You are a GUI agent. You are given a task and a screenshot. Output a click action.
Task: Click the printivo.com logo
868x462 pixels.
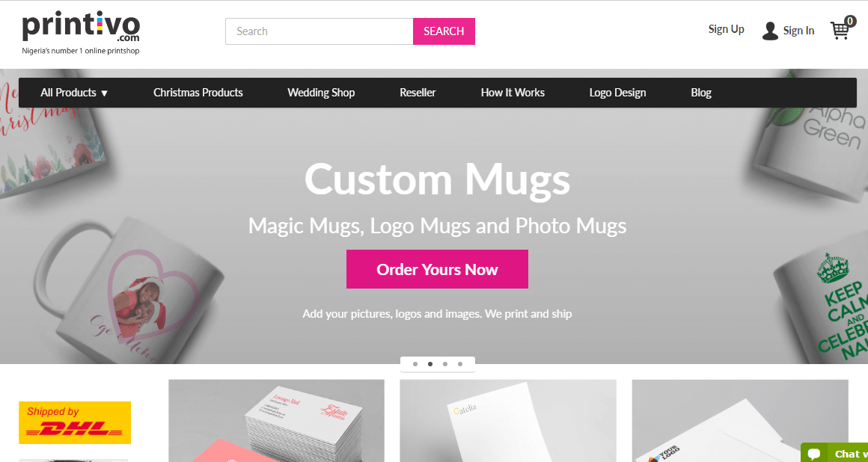click(x=81, y=34)
